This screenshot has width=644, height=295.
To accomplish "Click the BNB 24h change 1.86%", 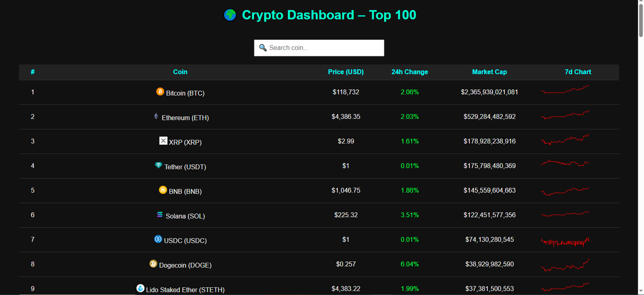I will pos(409,190).
